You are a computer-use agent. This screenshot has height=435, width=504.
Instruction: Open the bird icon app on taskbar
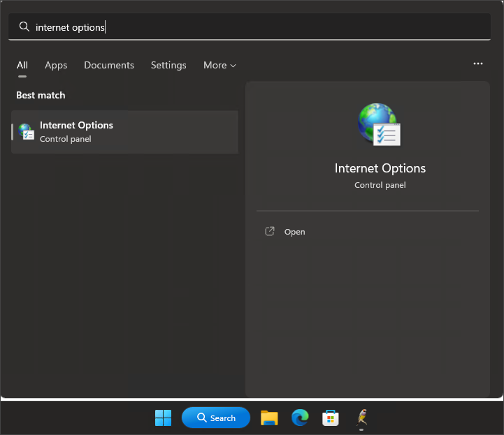(362, 417)
